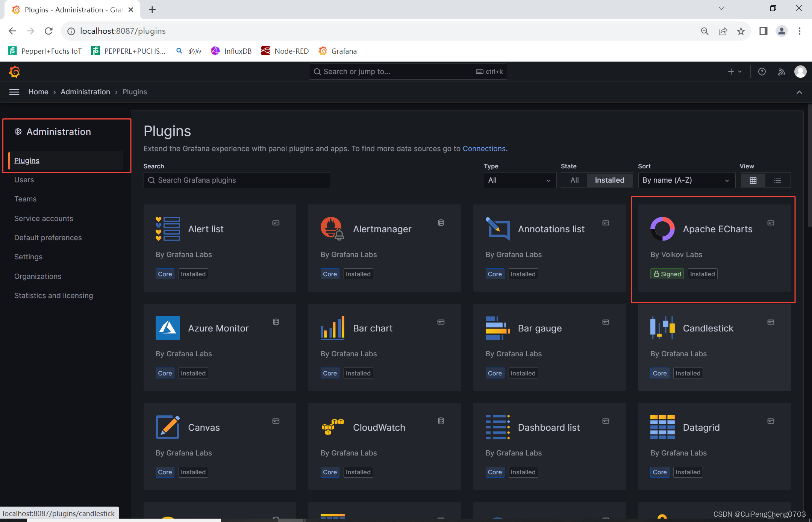Click the Administration gear icon

point(18,132)
